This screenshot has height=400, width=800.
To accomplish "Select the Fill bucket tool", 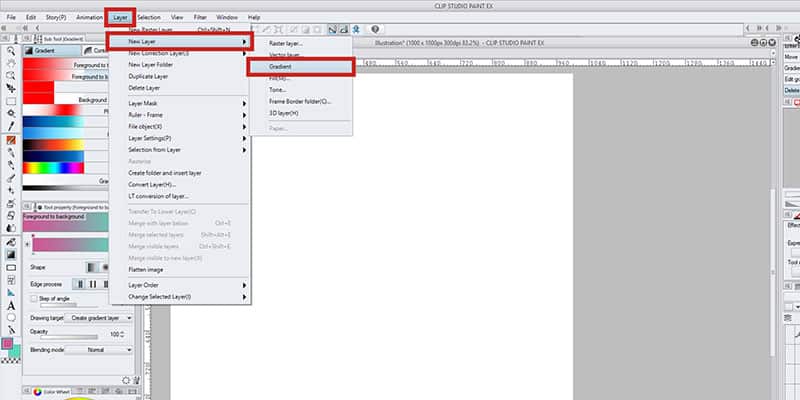I will coord(11,242).
